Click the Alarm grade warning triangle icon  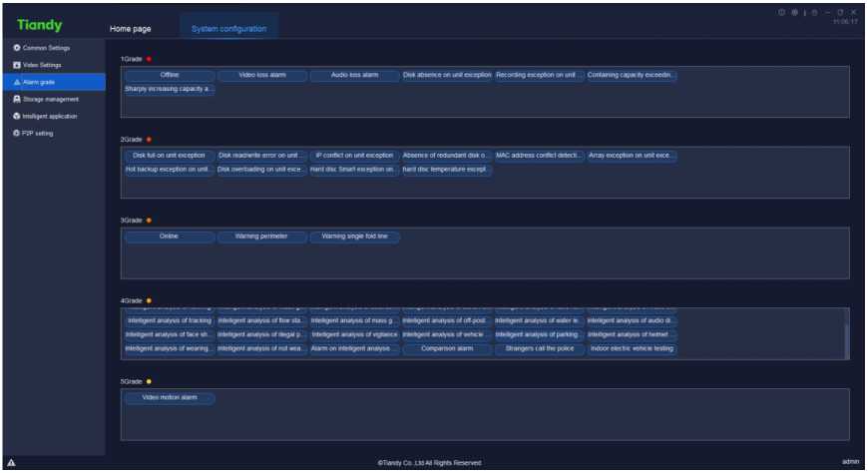pos(16,82)
